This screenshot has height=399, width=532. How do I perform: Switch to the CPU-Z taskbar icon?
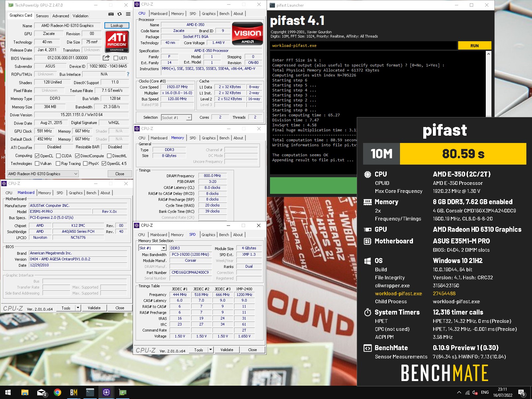click(106, 393)
